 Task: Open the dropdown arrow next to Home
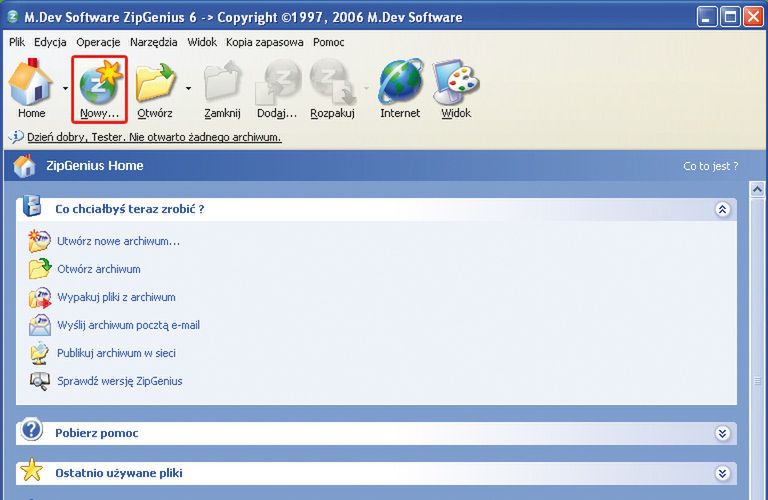point(66,89)
